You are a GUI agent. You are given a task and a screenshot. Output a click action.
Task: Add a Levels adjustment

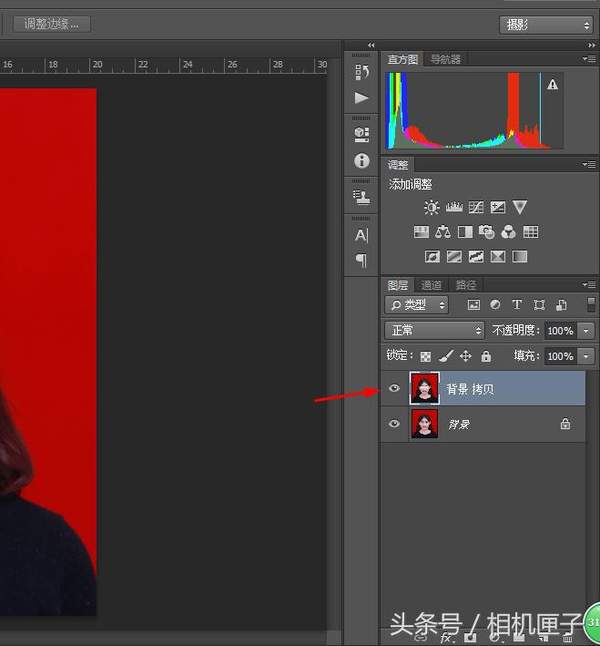tap(454, 207)
